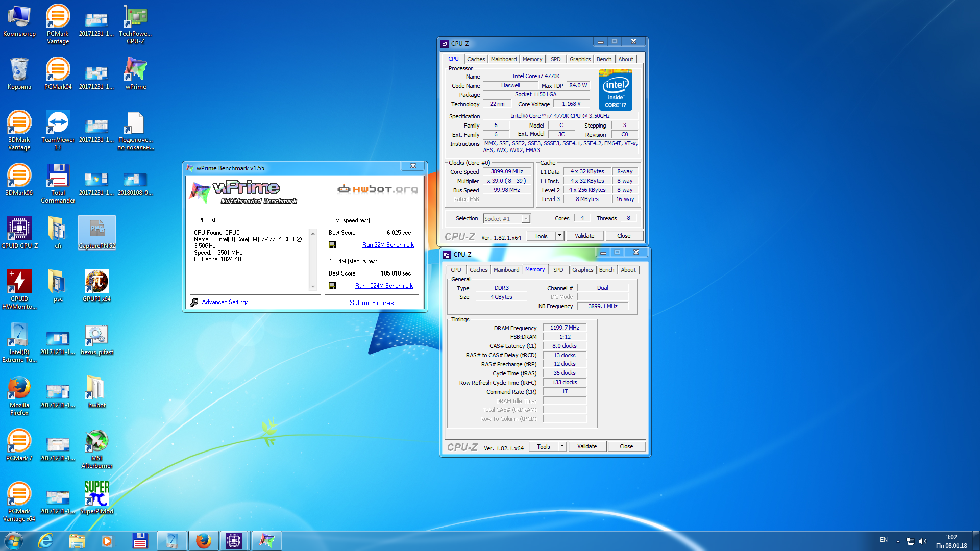
Task: Click Tools button in lower CPU-Z window
Action: [544, 446]
